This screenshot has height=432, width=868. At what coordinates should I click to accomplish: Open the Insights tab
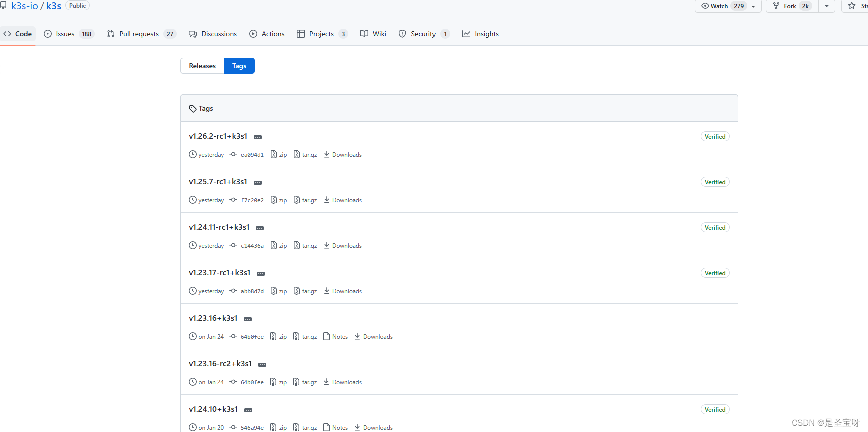(x=481, y=34)
